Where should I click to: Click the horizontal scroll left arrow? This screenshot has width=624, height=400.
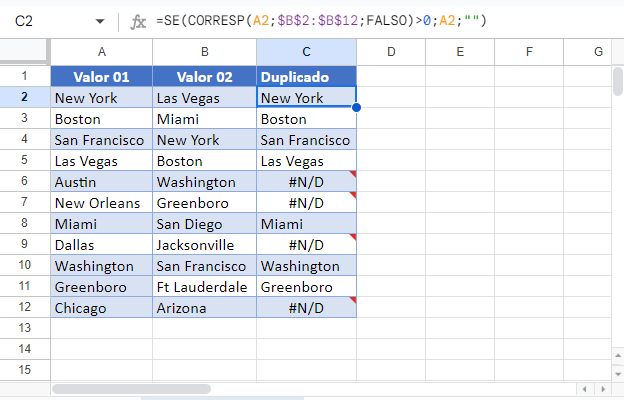585,389
